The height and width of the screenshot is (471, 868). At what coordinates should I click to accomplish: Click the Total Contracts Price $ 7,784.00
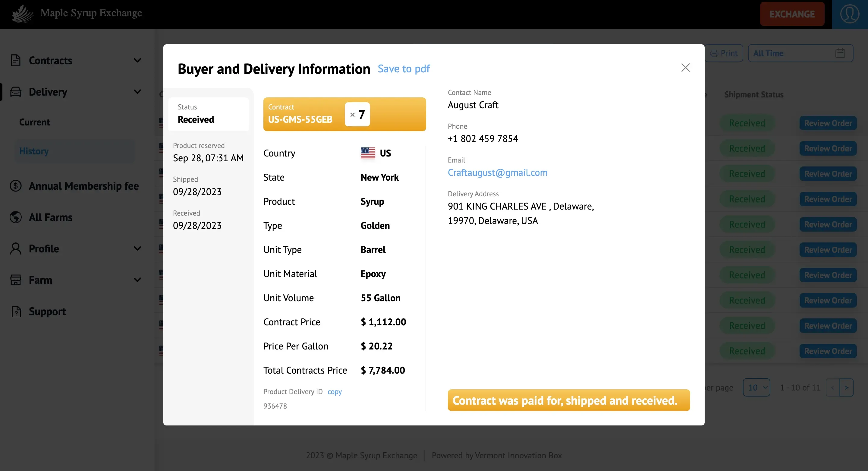pyautogui.click(x=383, y=370)
